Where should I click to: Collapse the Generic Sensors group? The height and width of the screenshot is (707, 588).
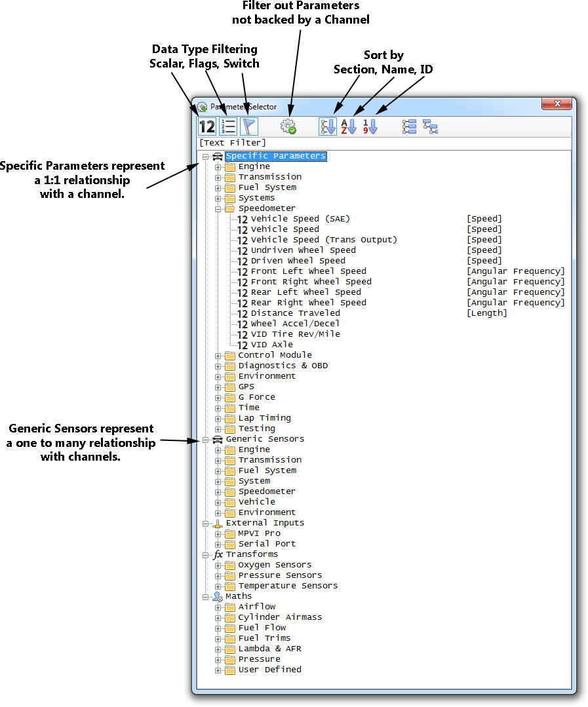click(x=206, y=440)
